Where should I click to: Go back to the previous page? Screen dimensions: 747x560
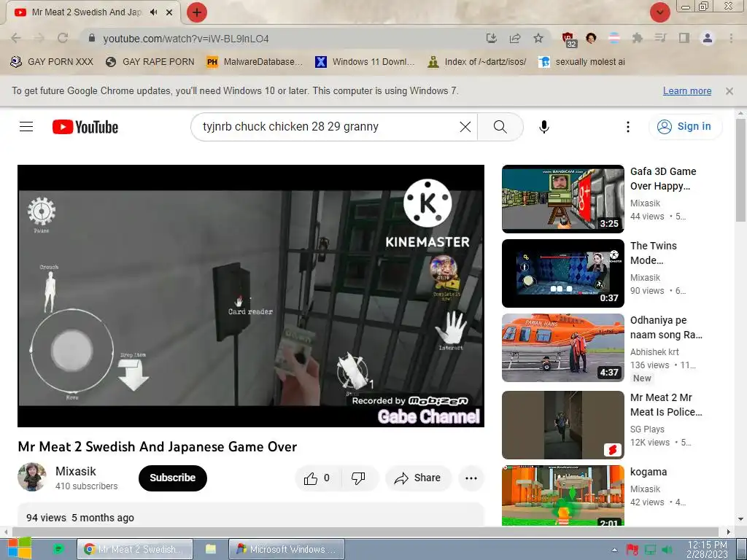coord(16,38)
